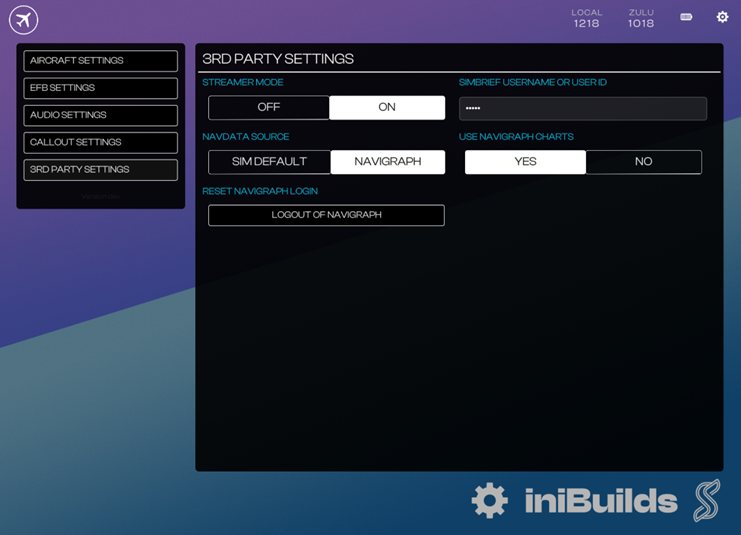
Task: Go to Audio Settings
Action: click(x=101, y=115)
